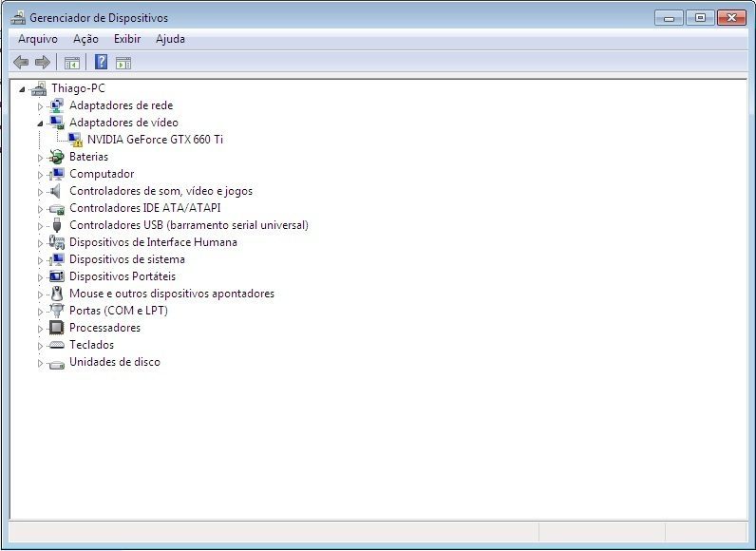Screen dimensions: 756x551
Task: Show or hide the console tree
Action: point(72,63)
